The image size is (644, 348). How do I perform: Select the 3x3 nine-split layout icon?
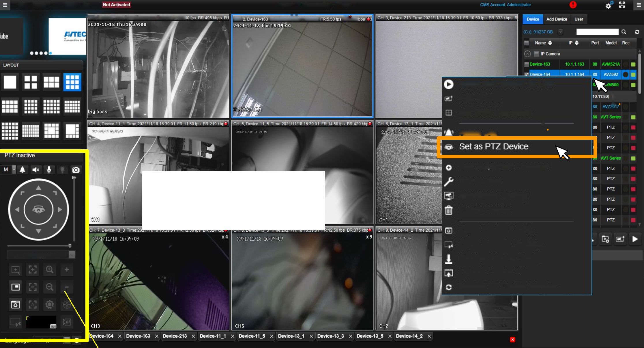(72, 82)
